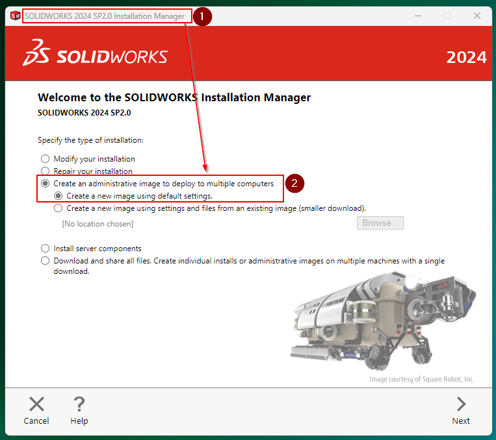Image resolution: width=496 pixels, height=440 pixels.
Task: Click the 3DS SOLIDWORKS logo in banner
Action: [95, 53]
